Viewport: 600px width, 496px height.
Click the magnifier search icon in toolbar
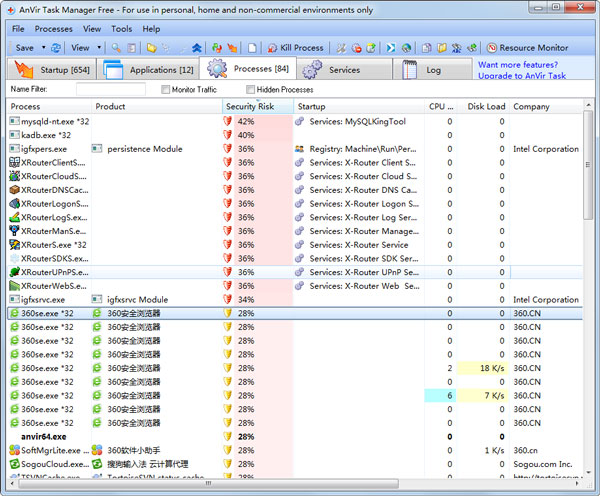click(116, 47)
